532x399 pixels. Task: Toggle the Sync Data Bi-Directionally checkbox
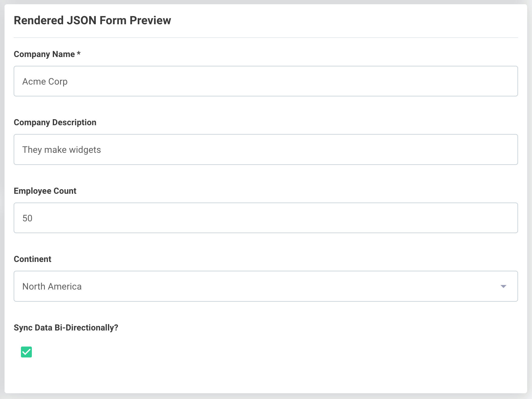pyautogui.click(x=26, y=352)
